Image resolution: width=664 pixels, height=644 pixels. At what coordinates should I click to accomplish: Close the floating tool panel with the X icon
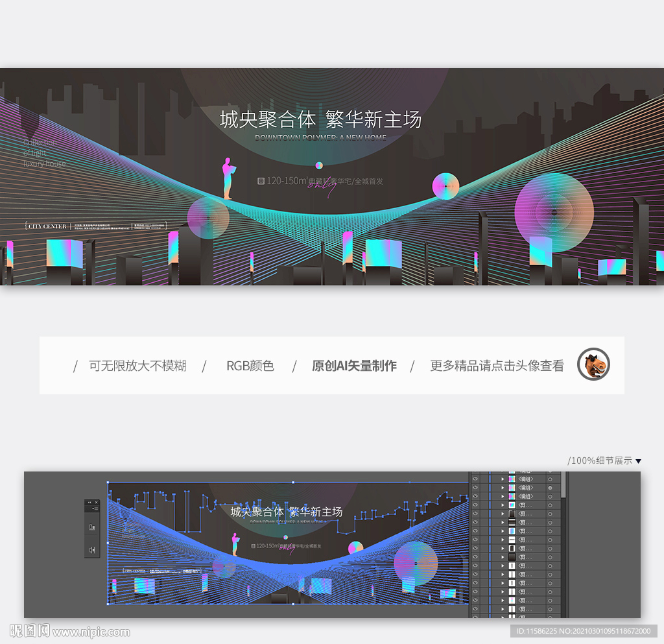96,503
